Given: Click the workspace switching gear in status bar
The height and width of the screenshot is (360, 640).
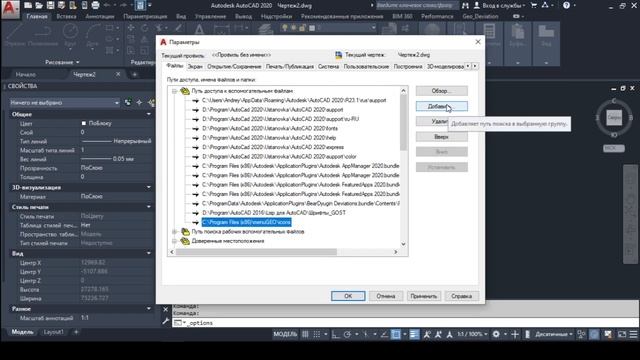Looking at the screenshot, I should click(x=496, y=334).
